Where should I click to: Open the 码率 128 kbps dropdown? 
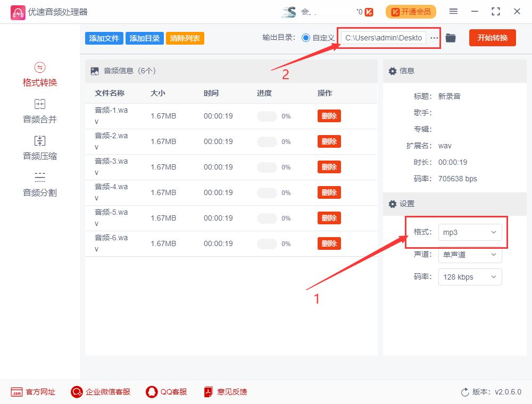[470, 277]
